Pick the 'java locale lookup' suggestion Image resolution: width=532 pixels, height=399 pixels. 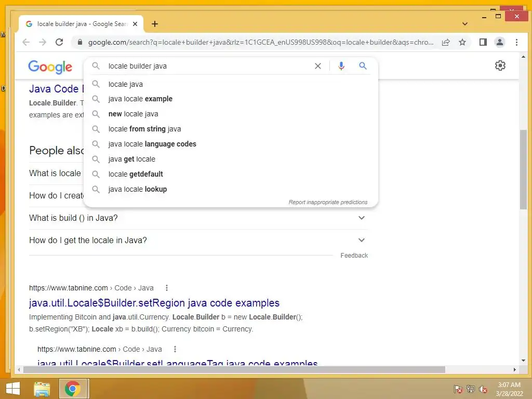(231, 189)
